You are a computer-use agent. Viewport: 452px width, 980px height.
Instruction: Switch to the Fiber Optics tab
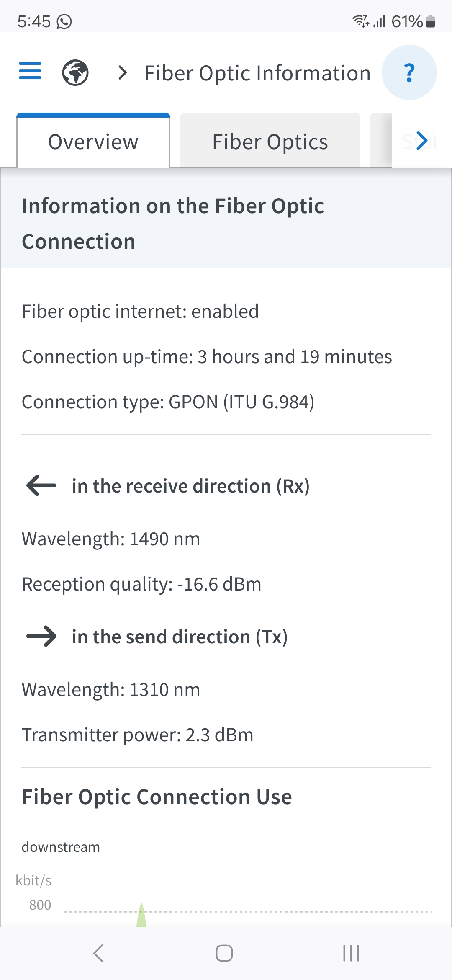pyautogui.click(x=270, y=142)
